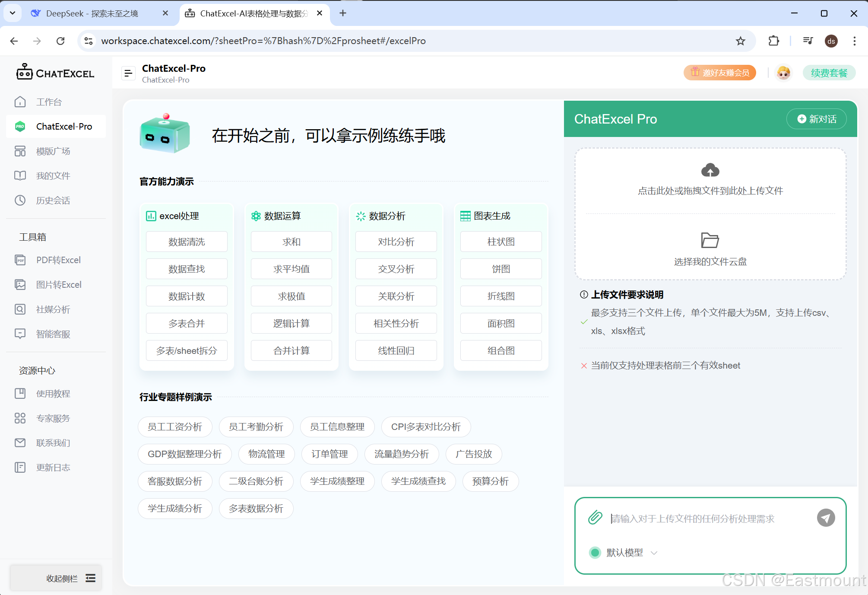
Task: Toggle the sidebar menu icon beside ChatExcel-Pro
Action: 128,73
